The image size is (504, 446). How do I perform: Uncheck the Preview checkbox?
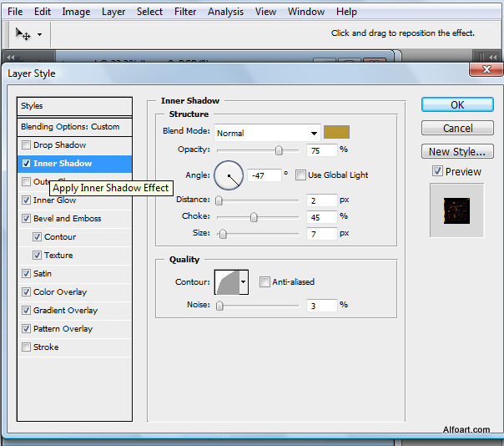[x=437, y=171]
